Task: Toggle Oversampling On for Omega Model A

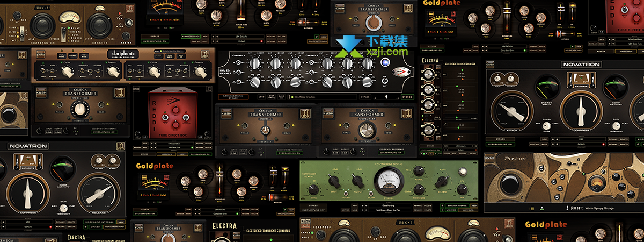Action: pyautogui.click(x=290, y=153)
